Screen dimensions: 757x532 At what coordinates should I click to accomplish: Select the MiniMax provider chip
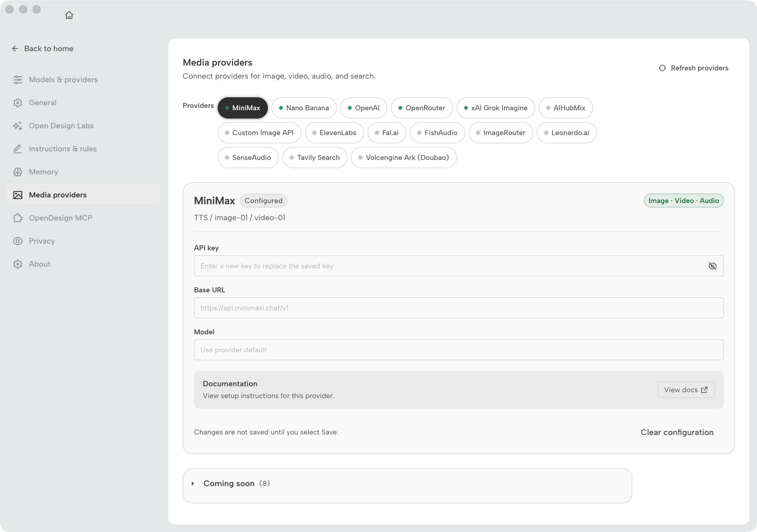(x=243, y=108)
